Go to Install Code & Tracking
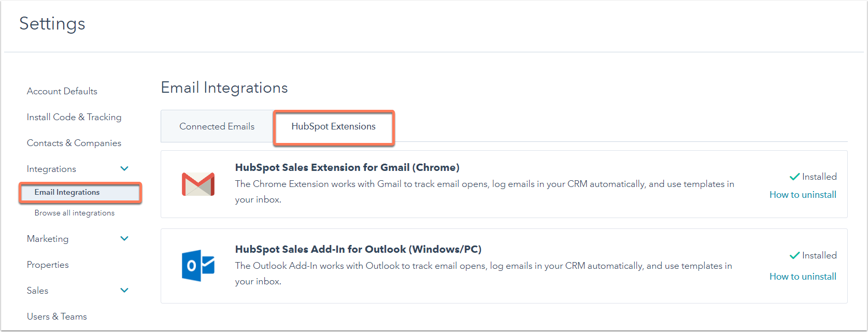Screen dimensions: 868x332 point(74,117)
